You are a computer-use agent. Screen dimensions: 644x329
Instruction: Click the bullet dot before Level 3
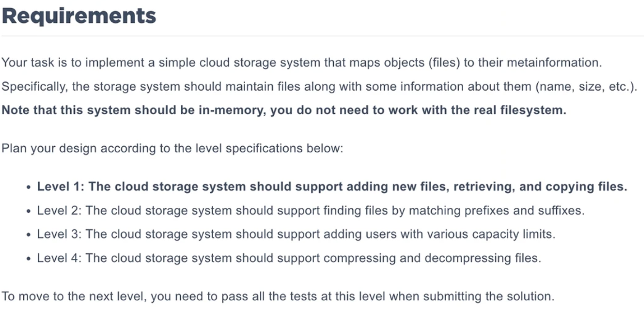coord(28,235)
